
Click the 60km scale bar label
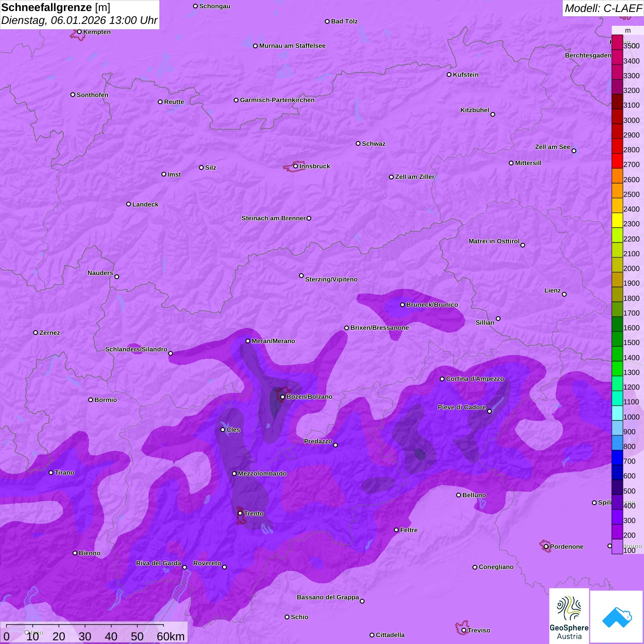tap(171, 636)
